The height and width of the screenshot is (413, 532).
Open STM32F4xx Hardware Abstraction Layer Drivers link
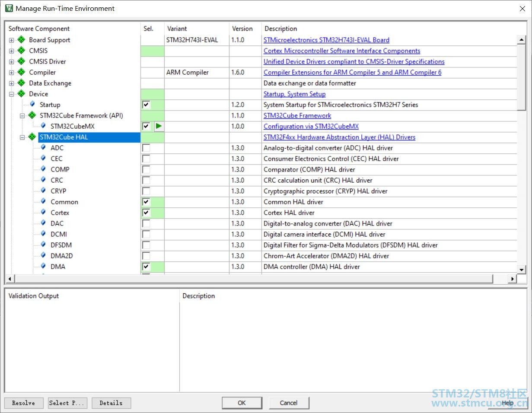click(x=339, y=137)
